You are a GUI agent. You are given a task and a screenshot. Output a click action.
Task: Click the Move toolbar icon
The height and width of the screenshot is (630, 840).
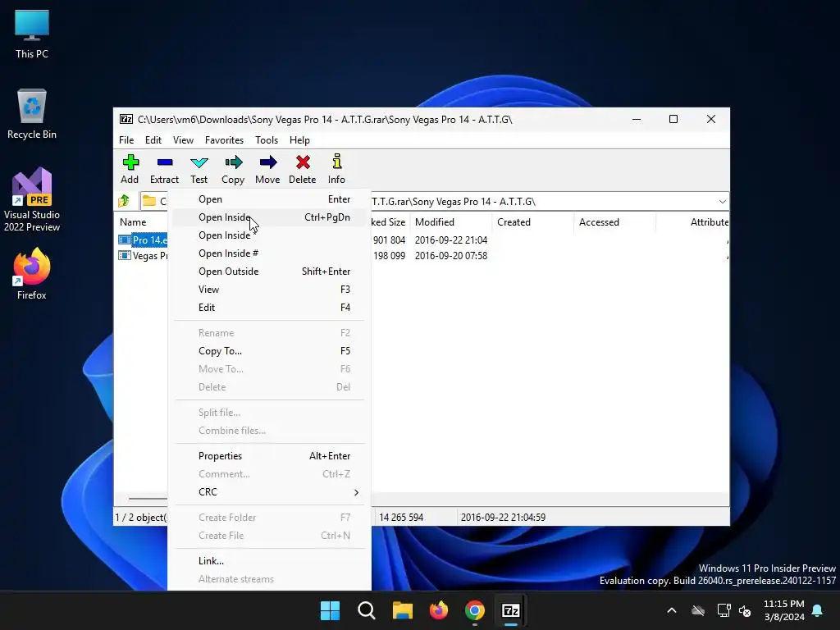coord(267,169)
